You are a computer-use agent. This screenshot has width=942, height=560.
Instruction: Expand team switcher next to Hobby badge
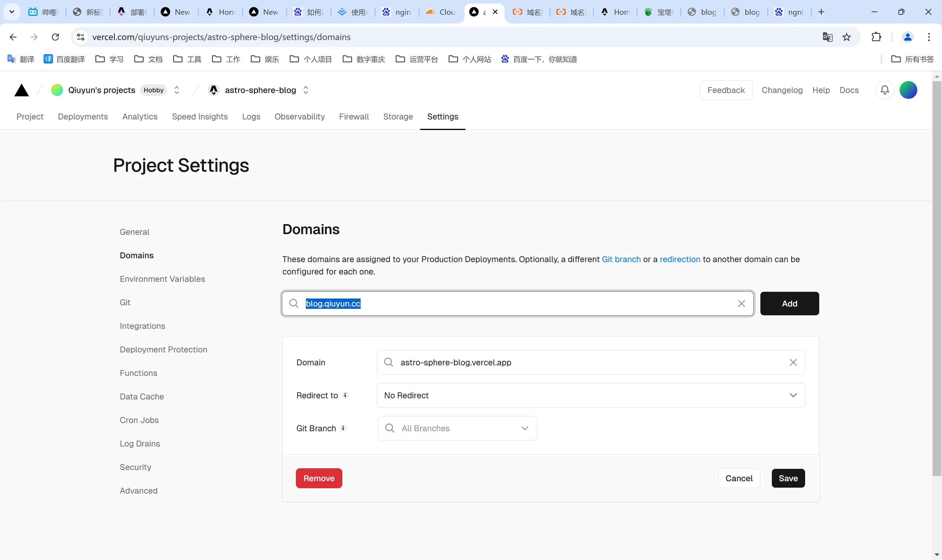tap(176, 90)
